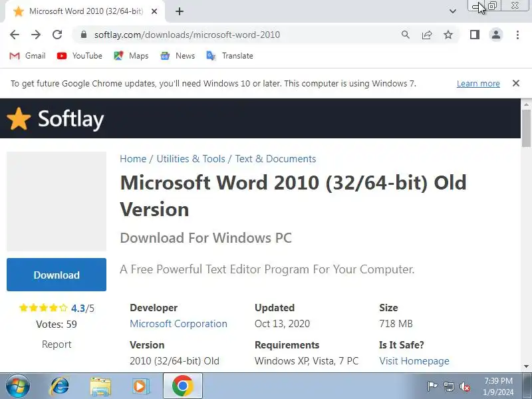
Task: Click 'Microsoft Word 2010 (32/64-bit) Old Version' heading
Action: click(293, 196)
